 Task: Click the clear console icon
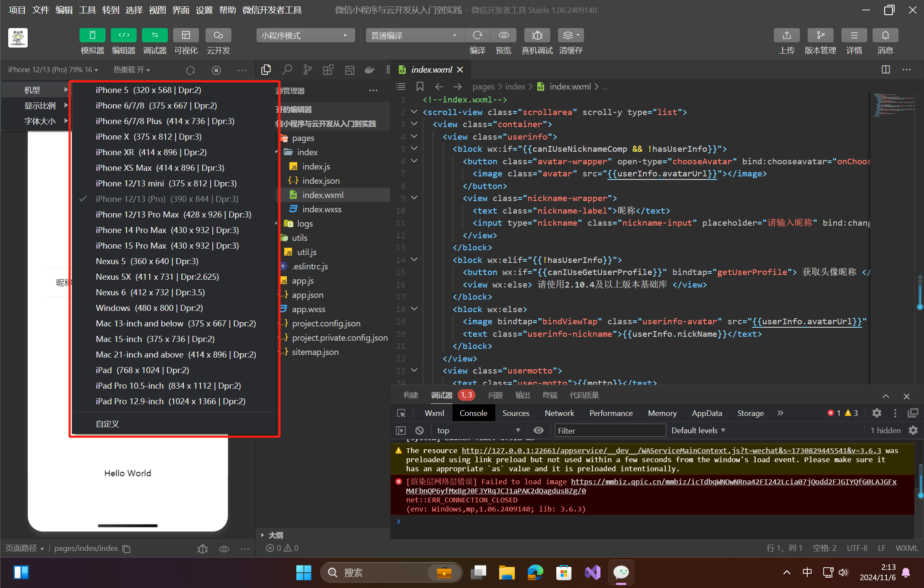(419, 431)
